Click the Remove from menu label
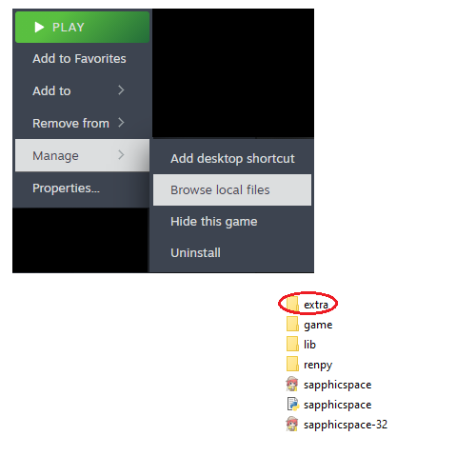Image resolution: width=476 pixels, height=476 pixels. tap(70, 123)
